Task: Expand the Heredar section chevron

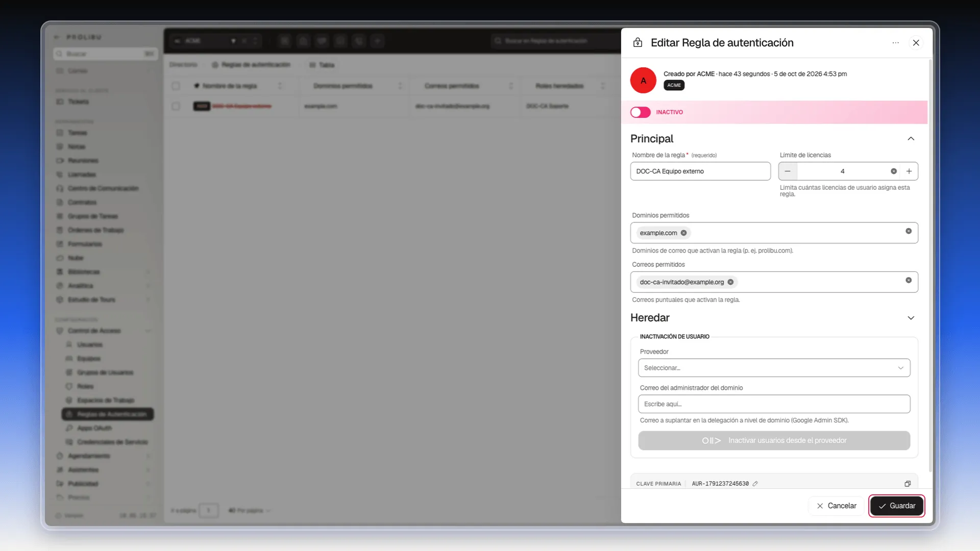Action: coord(911,318)
